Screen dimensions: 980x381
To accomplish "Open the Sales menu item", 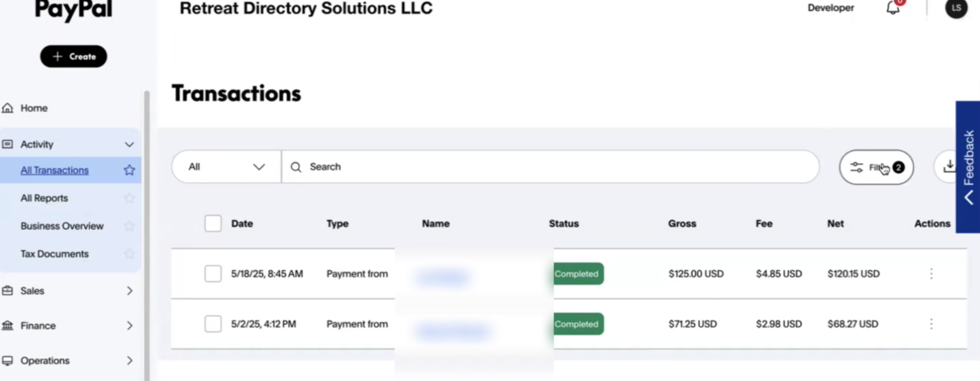I will click(x=33, y=291).
